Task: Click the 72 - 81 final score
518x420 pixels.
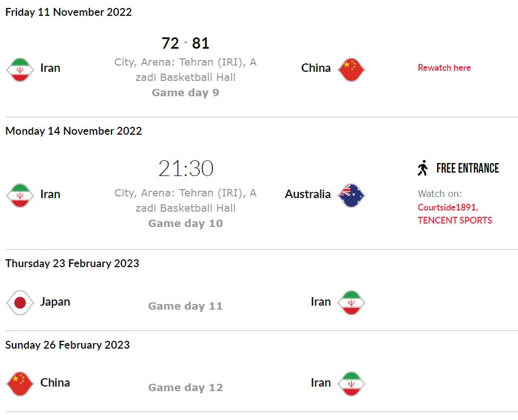Action: (185, 43)
